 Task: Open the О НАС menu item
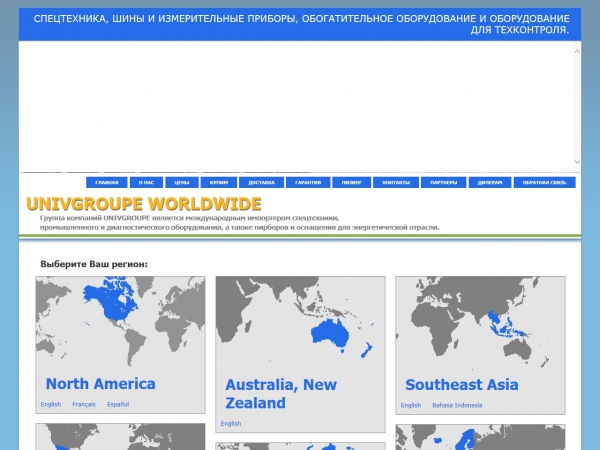[146, 183]
